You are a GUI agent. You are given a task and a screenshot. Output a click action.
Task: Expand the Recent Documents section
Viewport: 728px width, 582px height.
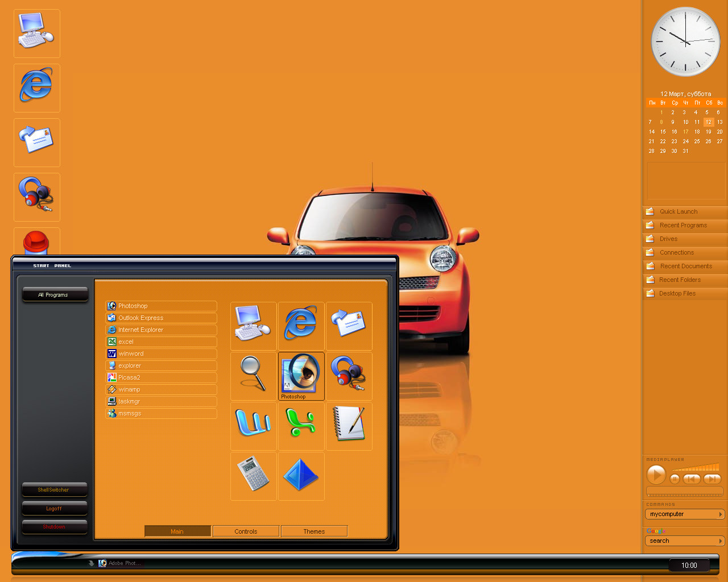pyautogui.click(x=685, y=266)
